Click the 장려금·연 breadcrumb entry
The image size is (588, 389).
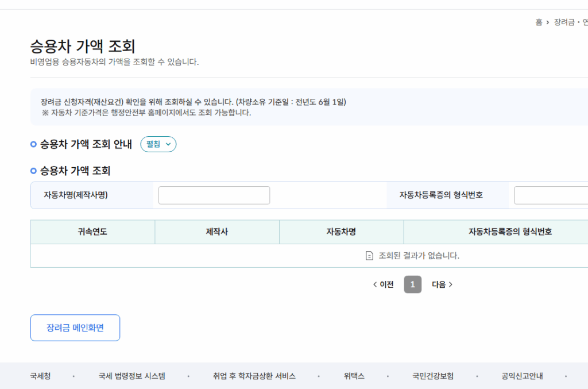[x=571, y=20]
